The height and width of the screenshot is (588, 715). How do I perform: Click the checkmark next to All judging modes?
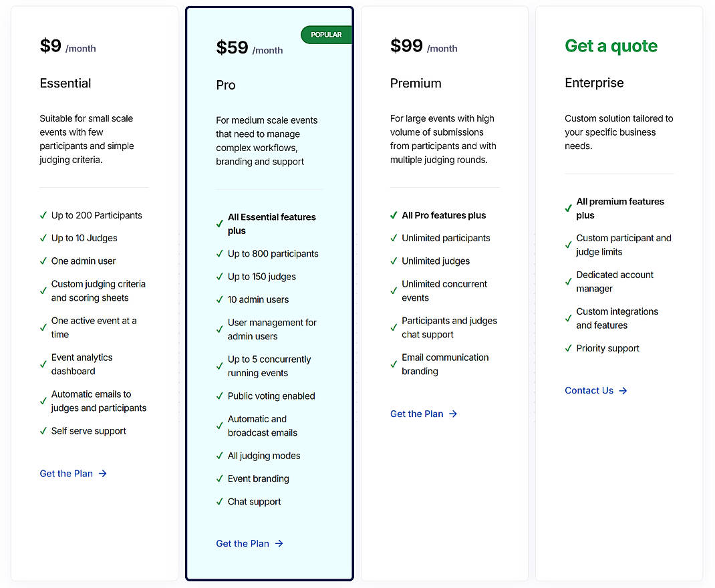[x=219, y=455]
